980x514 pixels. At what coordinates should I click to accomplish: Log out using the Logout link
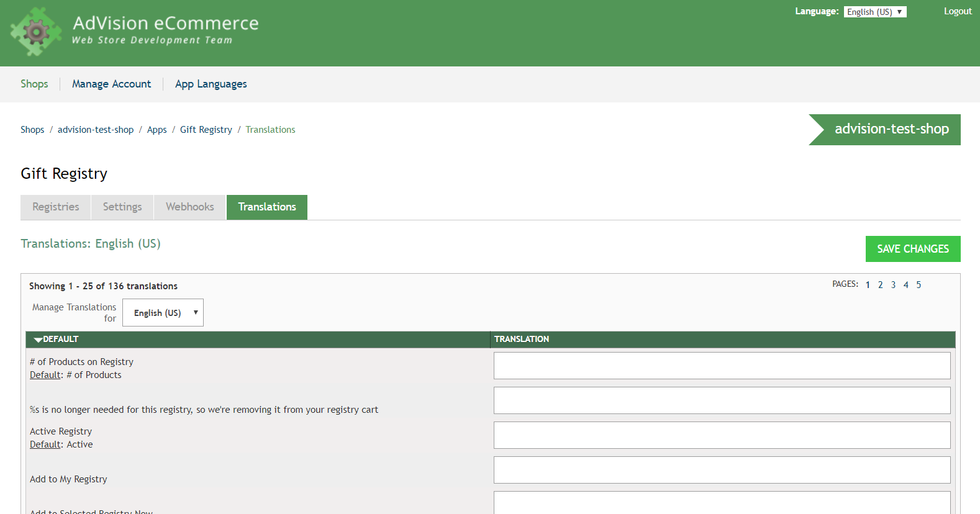point(957,11)
